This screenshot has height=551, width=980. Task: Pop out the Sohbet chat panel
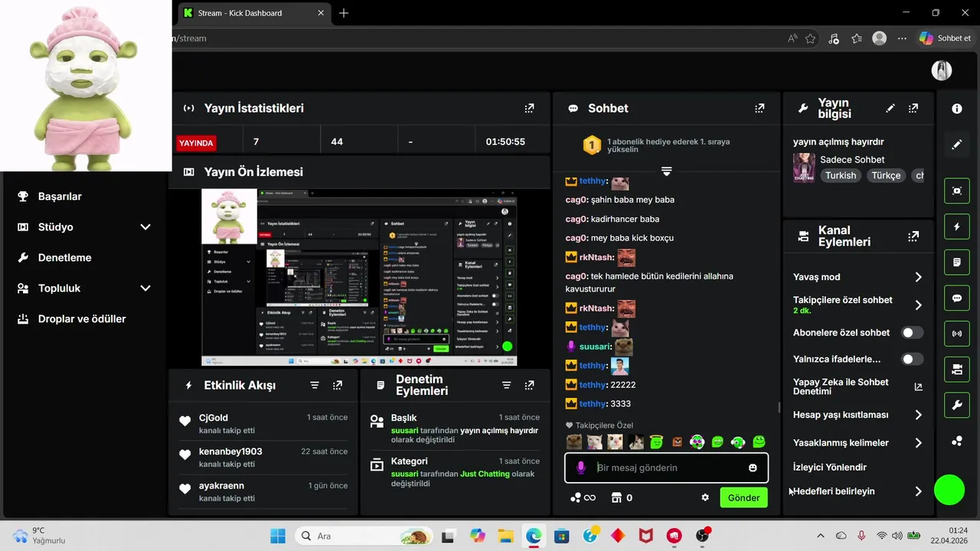759,109
